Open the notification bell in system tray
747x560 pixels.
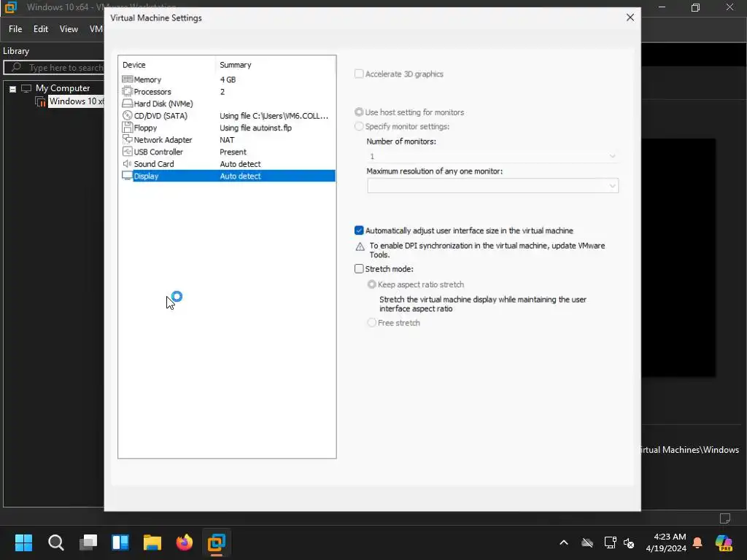(x=697, y=542)
